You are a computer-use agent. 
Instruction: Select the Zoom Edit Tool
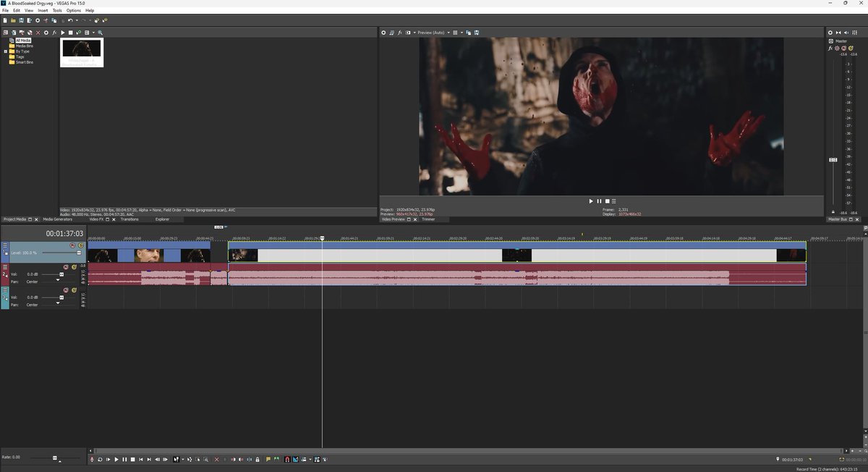pos(205,459)
